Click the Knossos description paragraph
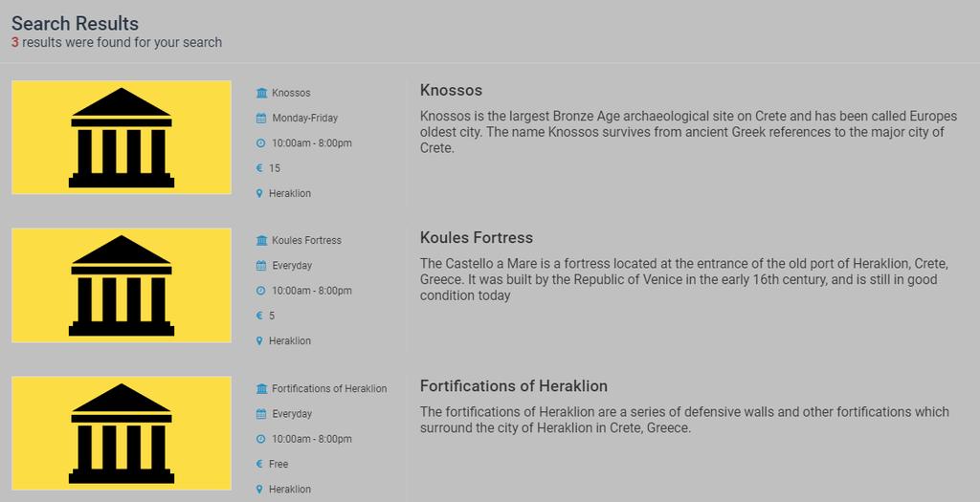The image size is (980, 502). (688, 132)
